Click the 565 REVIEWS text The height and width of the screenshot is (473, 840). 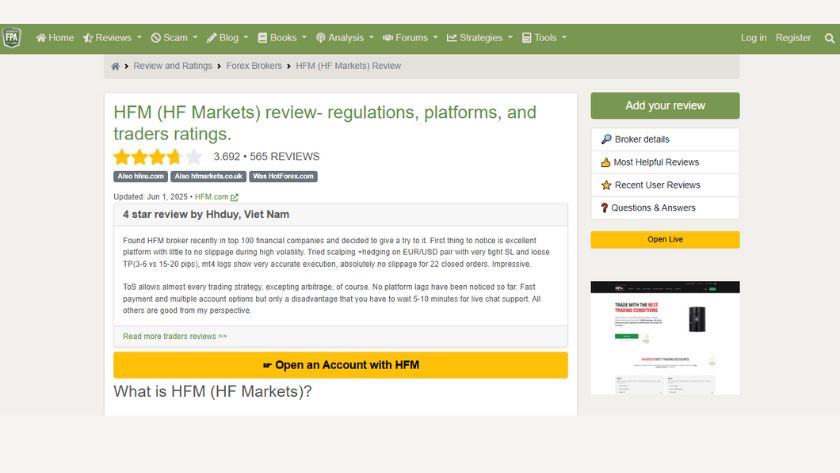click(x=284, y=156)
